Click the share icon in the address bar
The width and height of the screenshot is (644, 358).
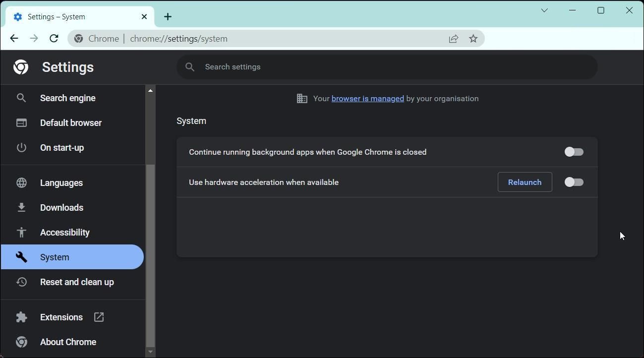(453, 38)
